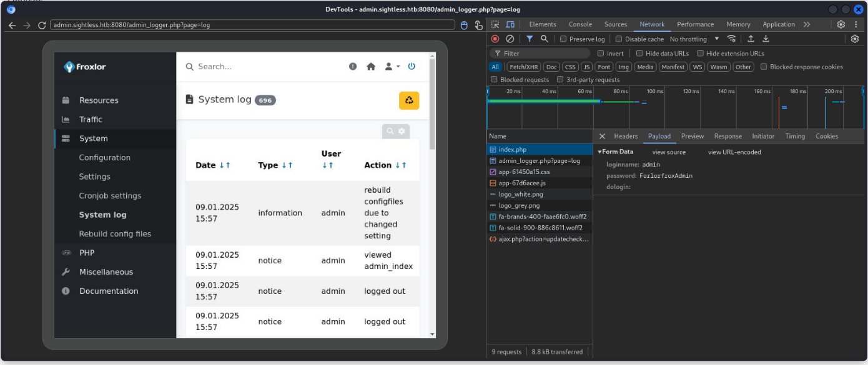Reload the page in the browser bar

(42, 25)
